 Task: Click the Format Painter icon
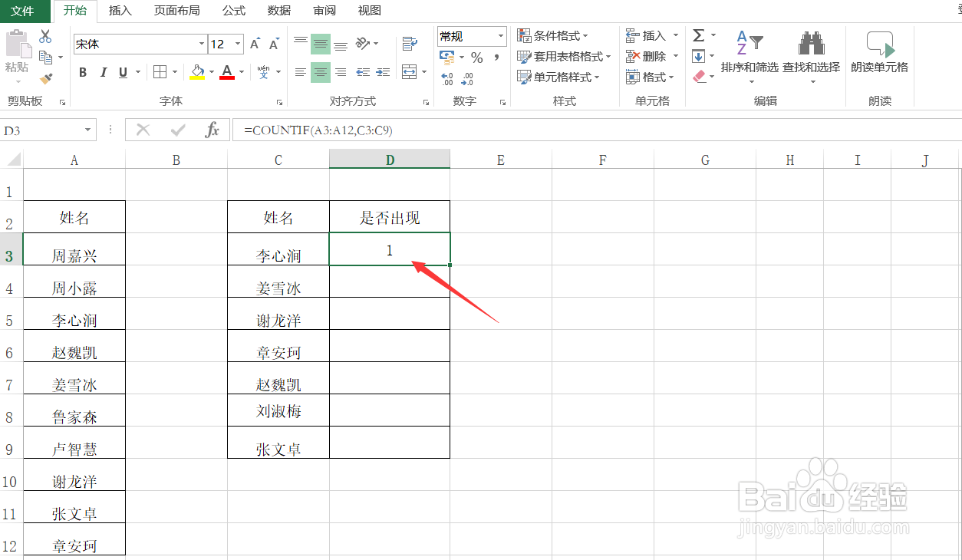pyautogui.click(x=48, y=79)
